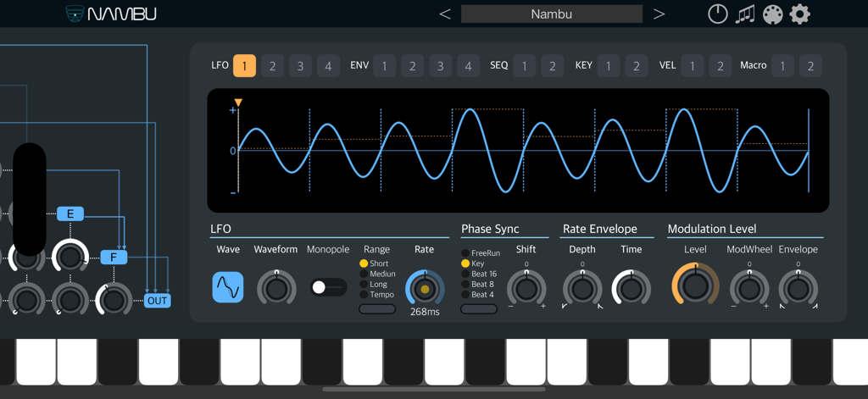Open the music notes icon
The height and width of the screenshot is (399, 868).
(x=745, y=14)
